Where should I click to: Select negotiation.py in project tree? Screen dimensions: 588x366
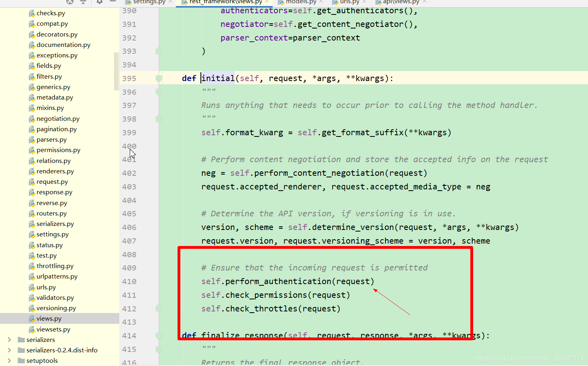[x=58, y=119]
